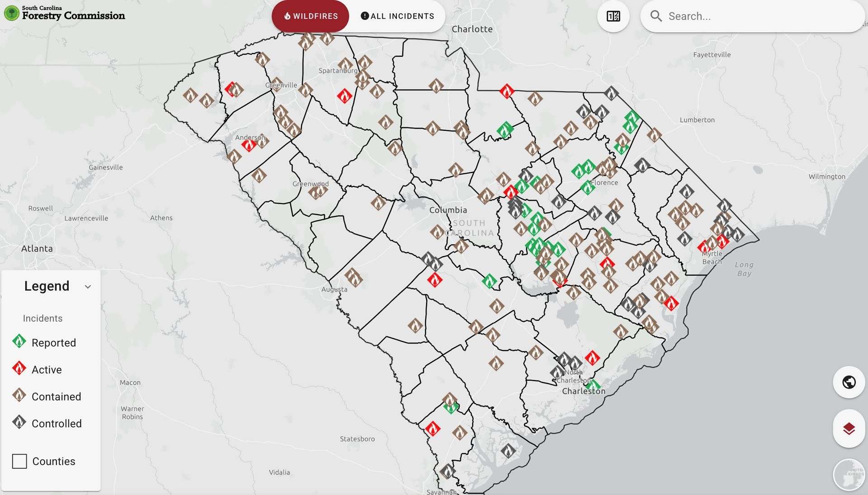
Task: Enable the Counties checkbox
Action: (x=19, y=461)
